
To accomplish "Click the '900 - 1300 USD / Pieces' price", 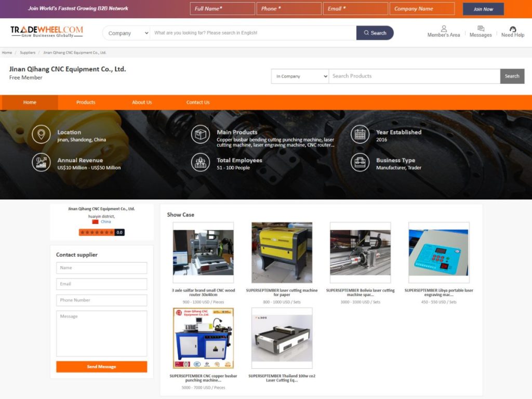I will click(x=203, y=302).
